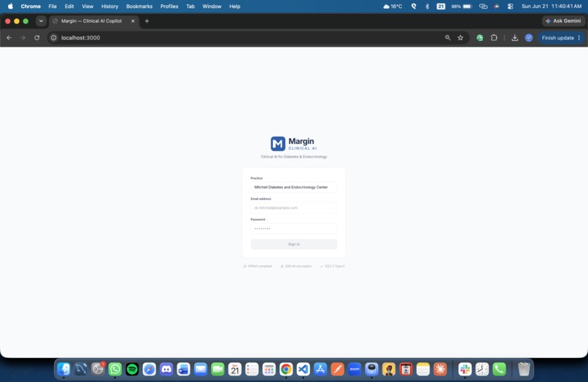This screenshot has width=588, height=382.
Task: Open the View menu
Action: 88,7
